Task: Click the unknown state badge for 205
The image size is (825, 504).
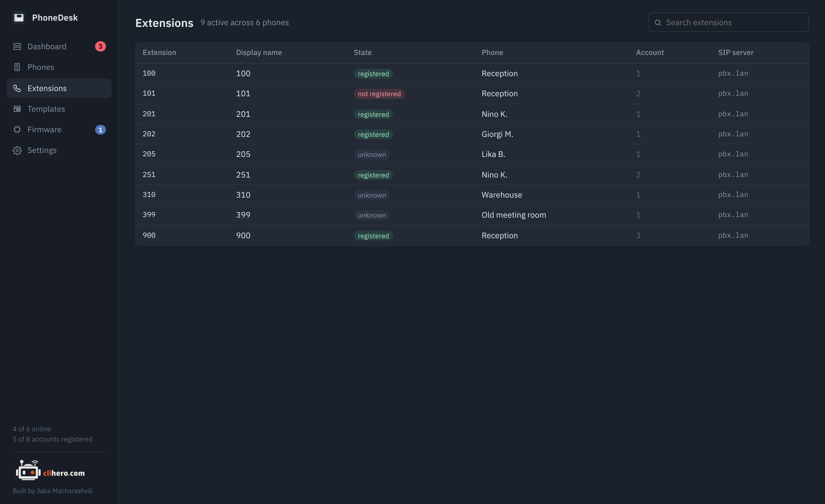Action: pos(372,155)
